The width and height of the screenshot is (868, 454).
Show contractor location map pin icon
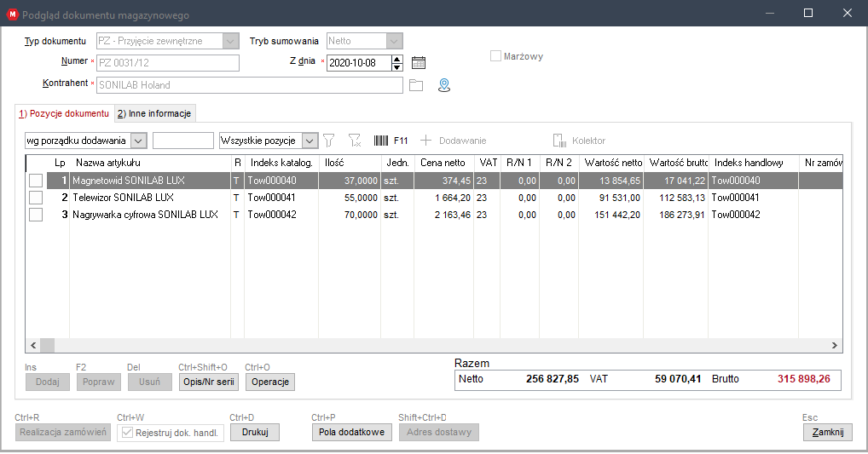pyautogui.click(x=444, y=85)
